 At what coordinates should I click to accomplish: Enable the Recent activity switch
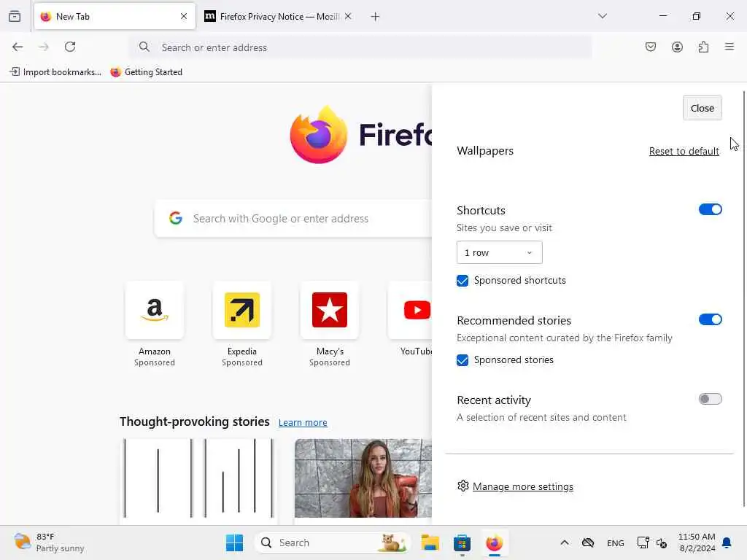point(710,399)
